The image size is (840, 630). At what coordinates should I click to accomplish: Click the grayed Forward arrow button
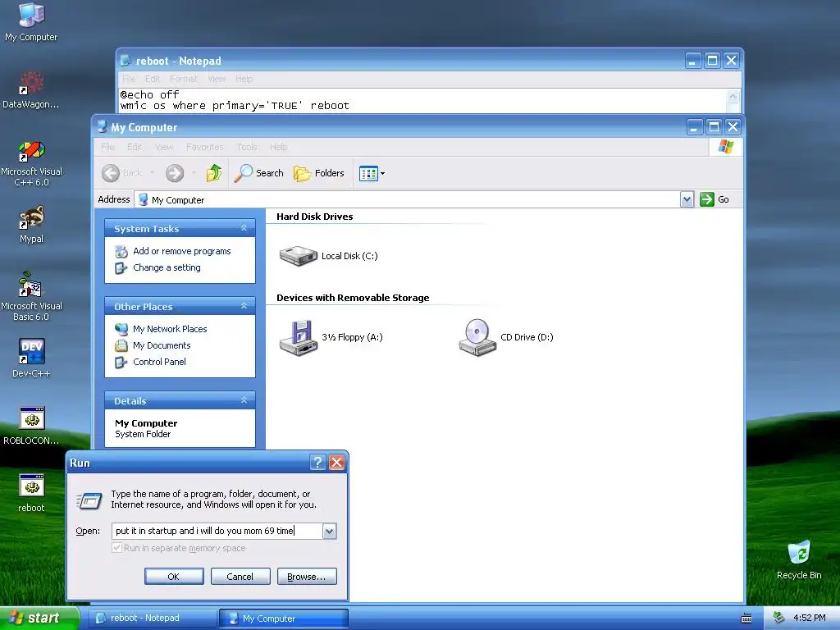pyautogui.click(x=175, y=173)
